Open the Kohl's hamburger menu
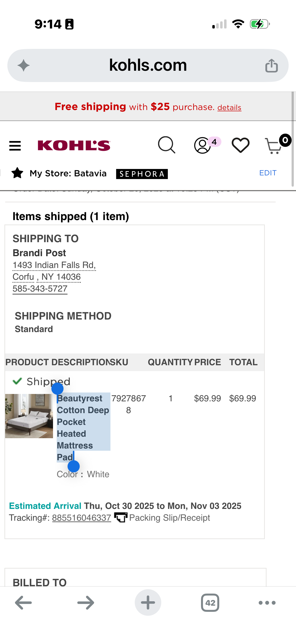Image resolution: width=296 pixels, height=644 pixels. pyautogui.click(x=15, y=145)
